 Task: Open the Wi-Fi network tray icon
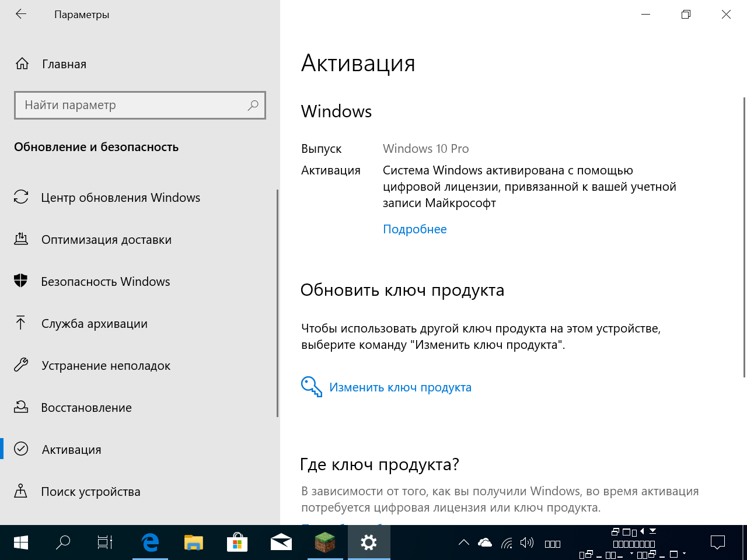pos(507,543)
